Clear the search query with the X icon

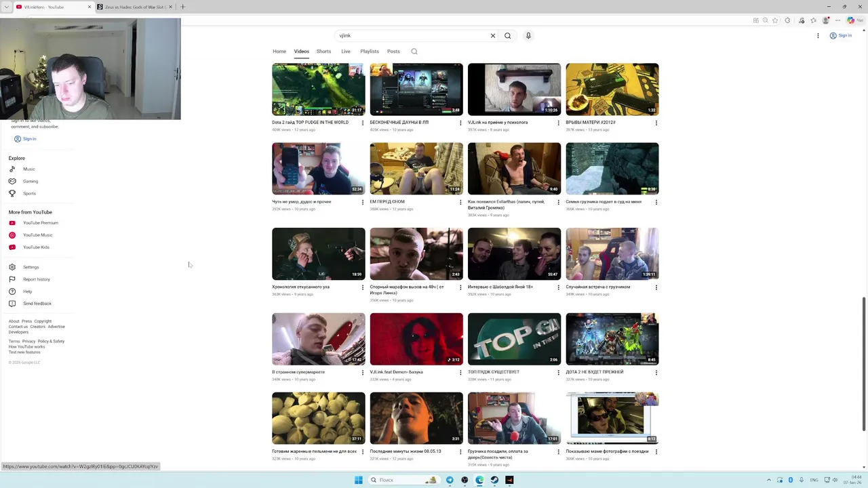493,36
